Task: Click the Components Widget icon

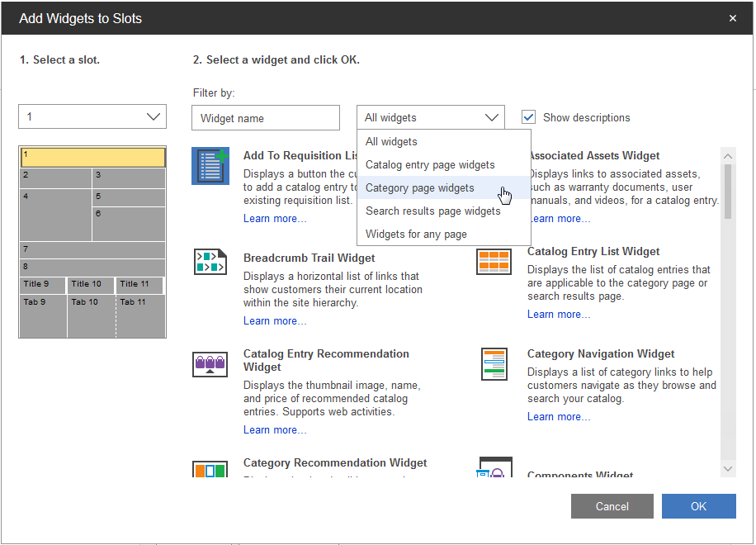Action: pyautogui.click(x=495, y=469)
